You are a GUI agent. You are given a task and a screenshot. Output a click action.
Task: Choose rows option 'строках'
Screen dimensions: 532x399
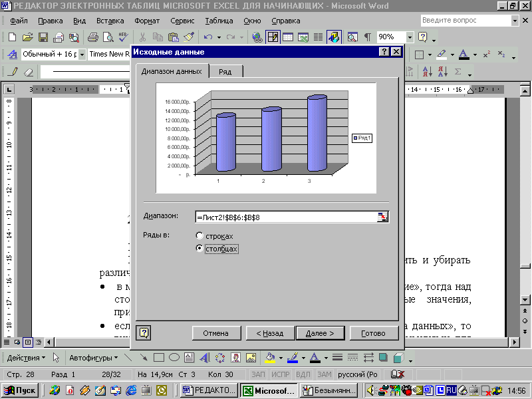(x=214, y=236)
